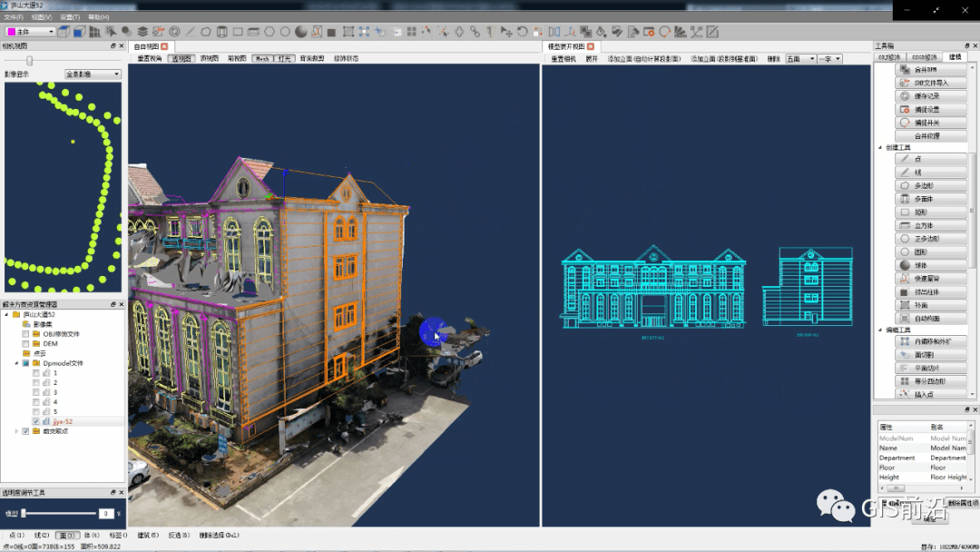The width and height of the screenshot is (980, 552).
Task: Collapse the 编辑工具 tools section
Action: coord(880,330)
